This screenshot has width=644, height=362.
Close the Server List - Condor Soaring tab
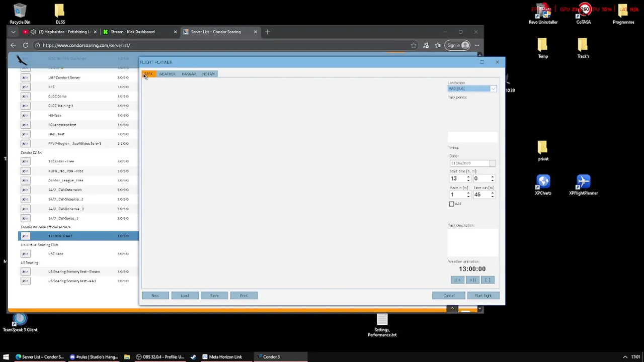point(255,32)
